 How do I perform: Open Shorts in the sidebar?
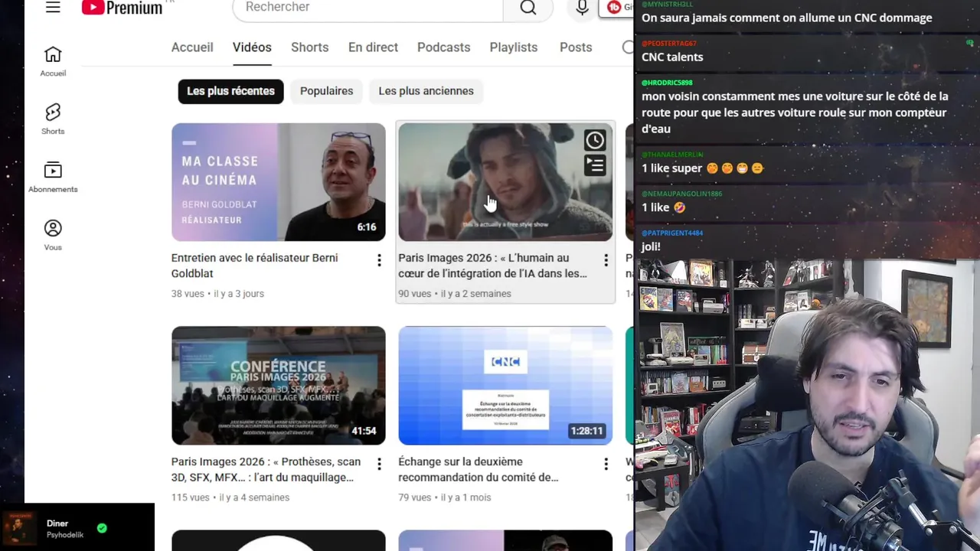[x=53, y=119]
